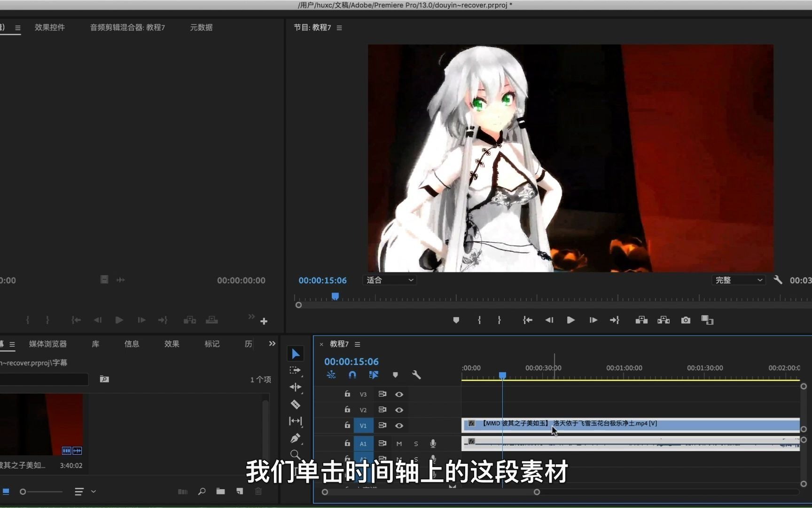812x508 pixels.
Task: Switch to 库 tab
Action: click(95, 344)
